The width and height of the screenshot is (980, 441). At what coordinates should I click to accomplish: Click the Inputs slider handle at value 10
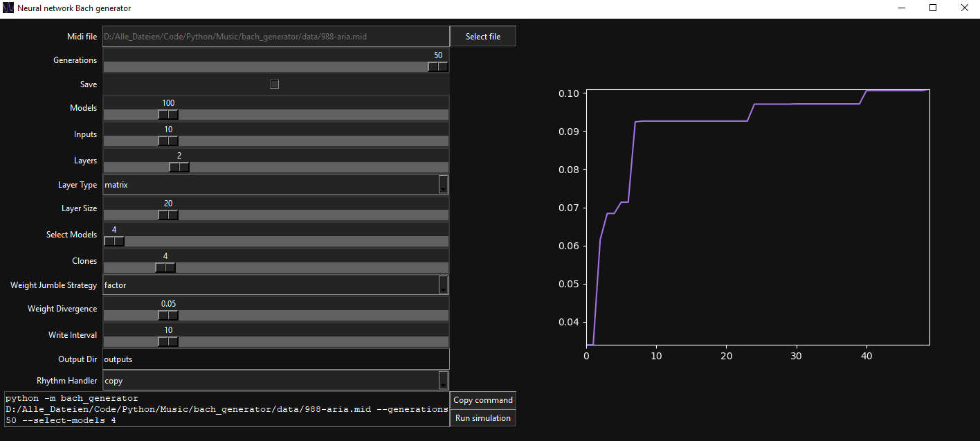pyautogui.click(x=167, y=141)
